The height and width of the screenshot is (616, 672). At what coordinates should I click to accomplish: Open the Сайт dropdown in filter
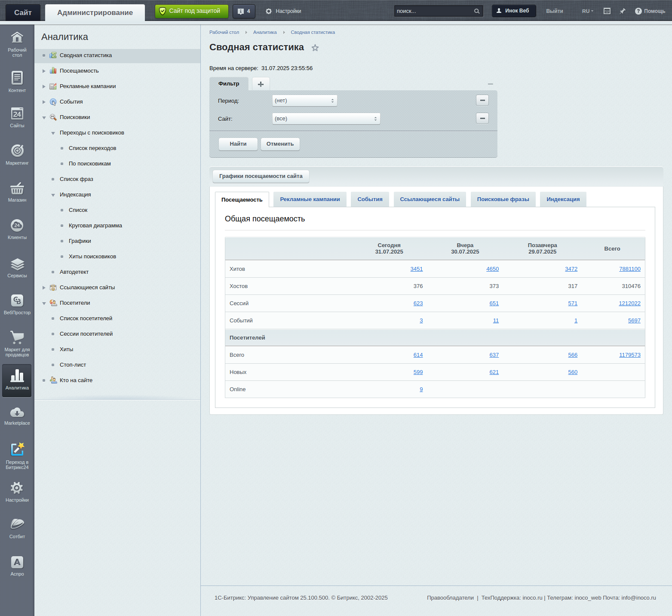326,119
